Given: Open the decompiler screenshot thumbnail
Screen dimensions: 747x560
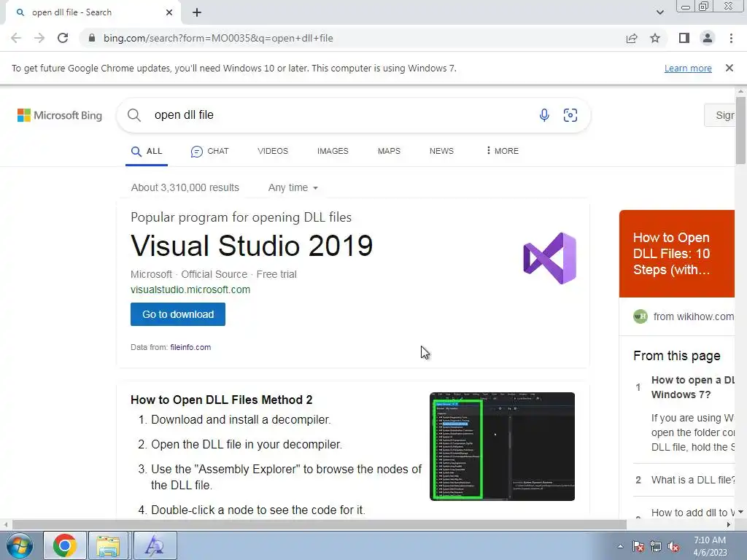Looking at the screenshot, I should pyautogui.click(x=502, y=446).
